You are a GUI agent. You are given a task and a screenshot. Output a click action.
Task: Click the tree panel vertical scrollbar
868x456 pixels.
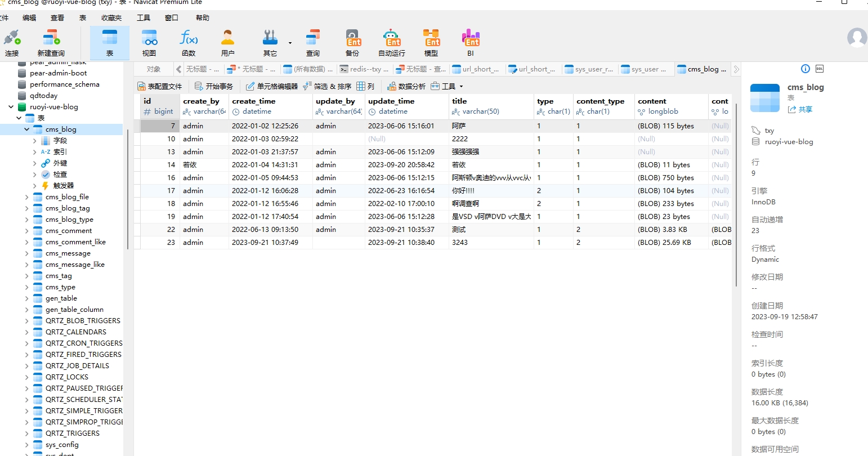[127, 189]
